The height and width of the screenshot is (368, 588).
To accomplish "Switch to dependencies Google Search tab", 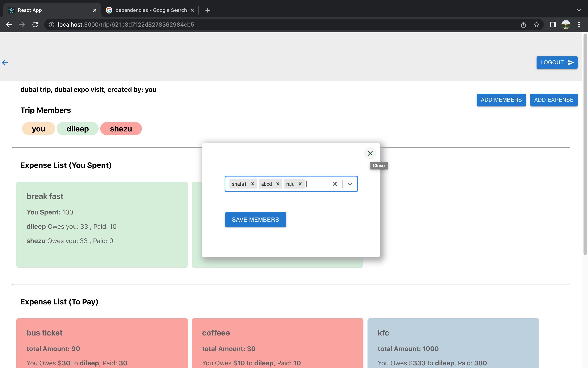I will pos(150,10).
